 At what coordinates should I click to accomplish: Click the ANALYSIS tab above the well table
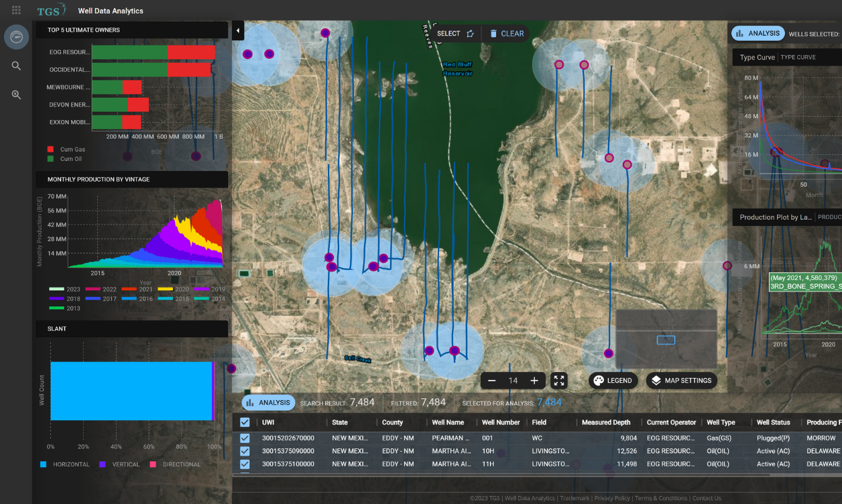[x=267, y=402]
